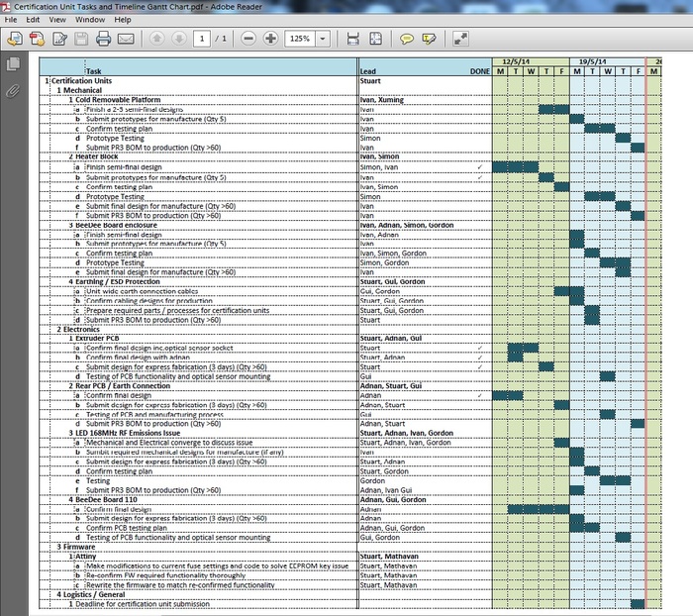The height and width of the screenshot is (616, 693).
Task: Click the Create PDF online toolbar icon
Action: [x=15, y=39]
